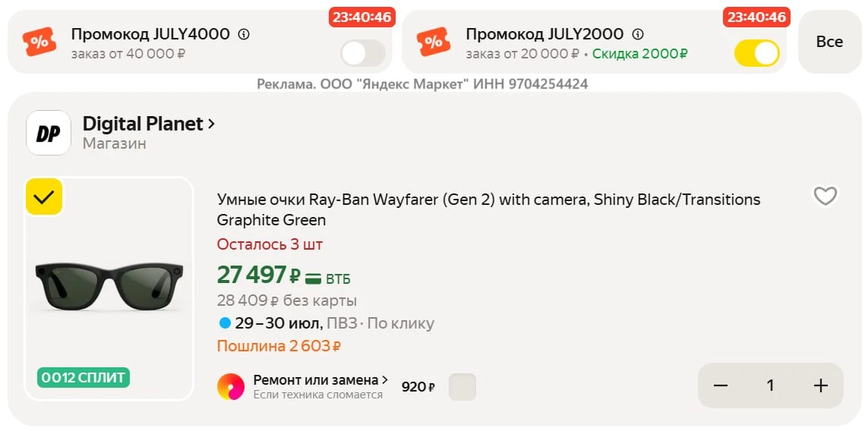Click the colorful Ремонт или замена service icon

[x=231, y=386]
